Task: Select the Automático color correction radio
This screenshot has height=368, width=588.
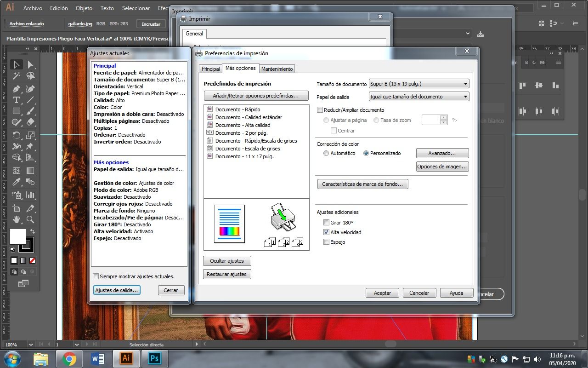Action: [x=326, y=153]
